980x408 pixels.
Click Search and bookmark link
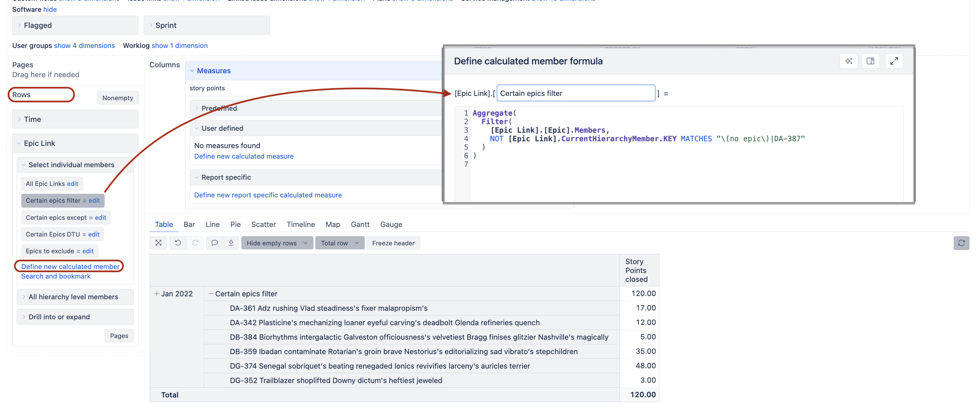(56, 276)
